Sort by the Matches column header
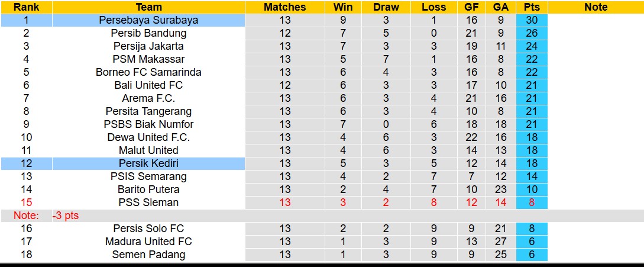The height and width of the screenshot is (267, 644). point(285,7)
